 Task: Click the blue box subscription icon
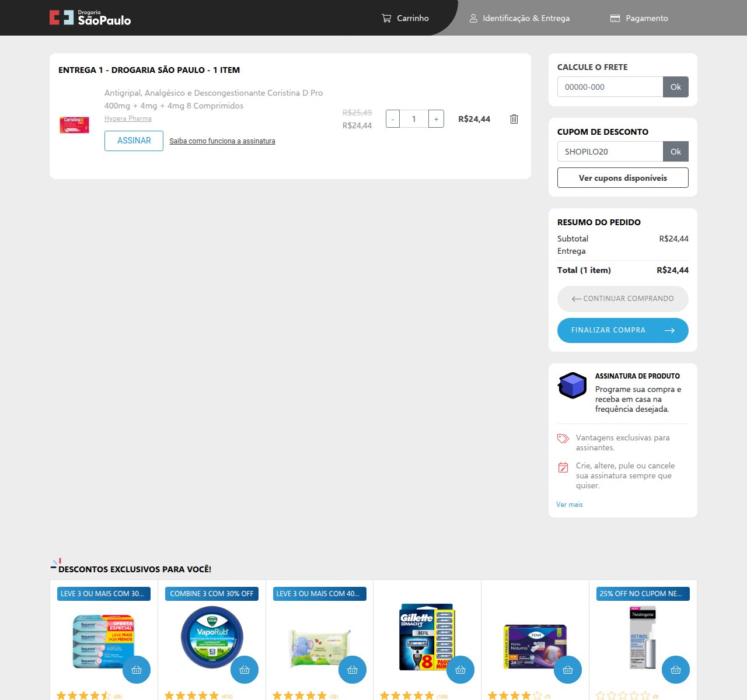point(572,386)
